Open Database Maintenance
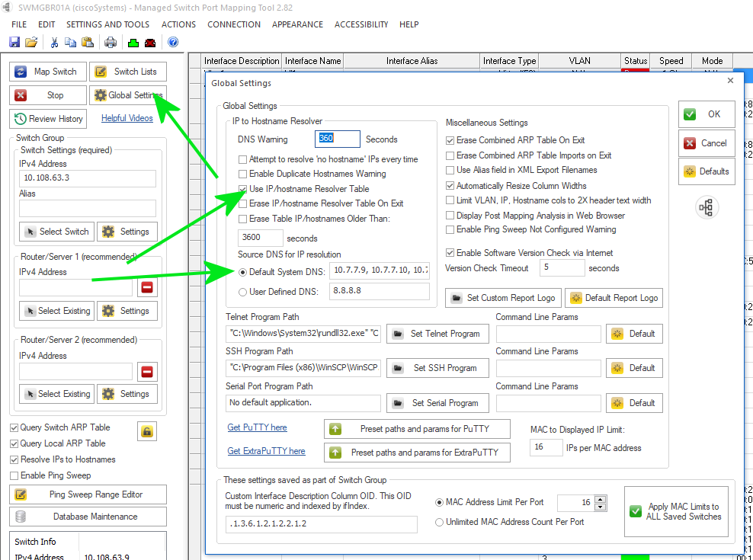Viewport: 753px width, 560px height. (x=88, y=517)
